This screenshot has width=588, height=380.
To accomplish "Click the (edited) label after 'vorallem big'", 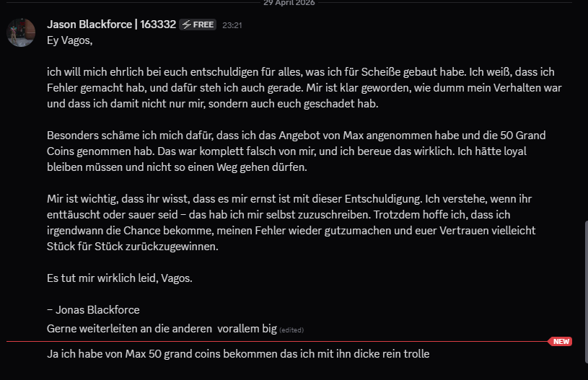I will pos(291,330).
